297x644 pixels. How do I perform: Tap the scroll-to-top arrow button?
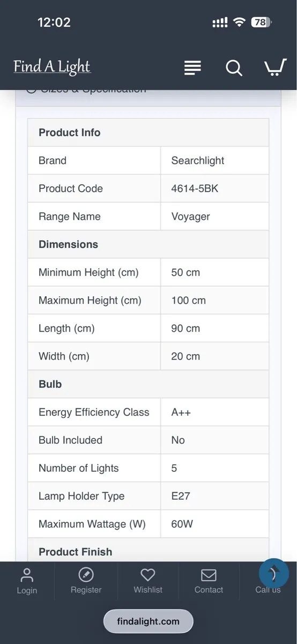274,574
